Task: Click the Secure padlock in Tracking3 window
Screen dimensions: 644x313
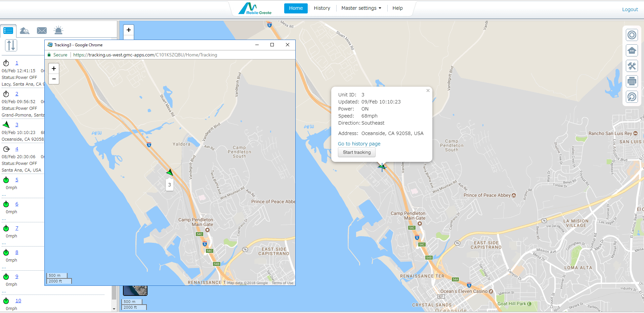Action: (x=49, y=55)
